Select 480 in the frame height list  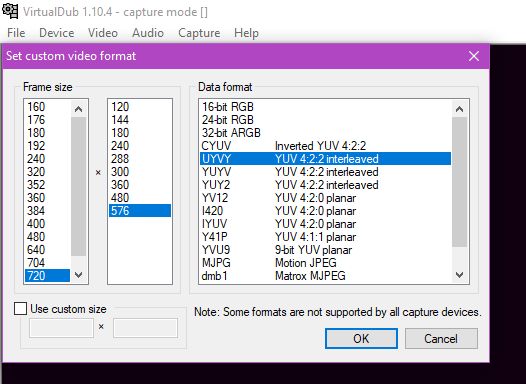click(140, 198)
